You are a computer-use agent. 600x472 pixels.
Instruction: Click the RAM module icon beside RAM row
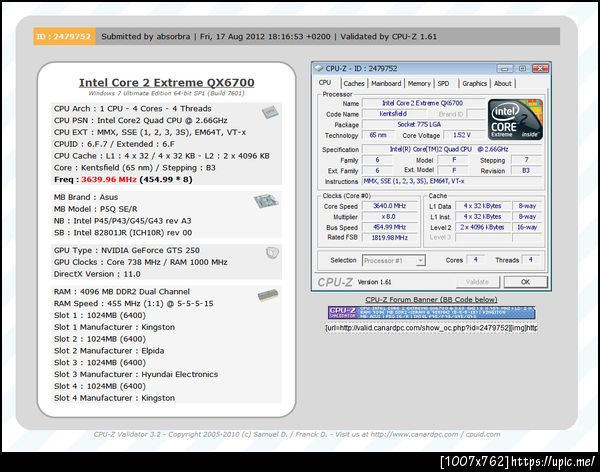268,295
